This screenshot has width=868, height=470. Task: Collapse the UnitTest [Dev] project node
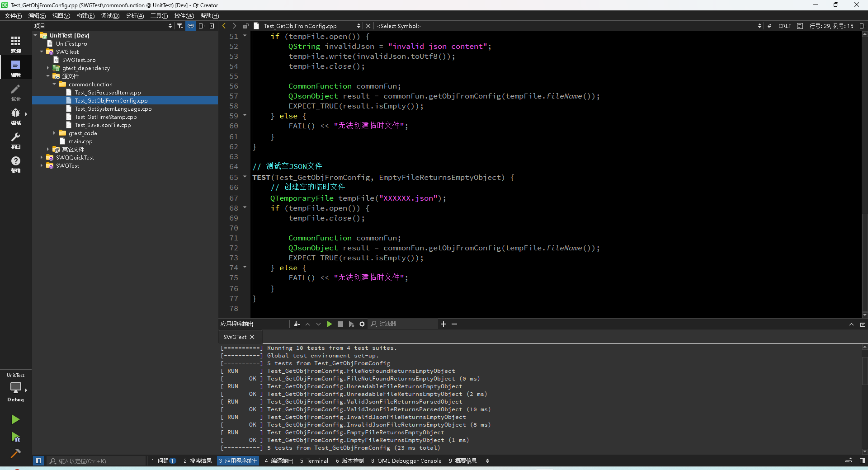pos(35,35)
